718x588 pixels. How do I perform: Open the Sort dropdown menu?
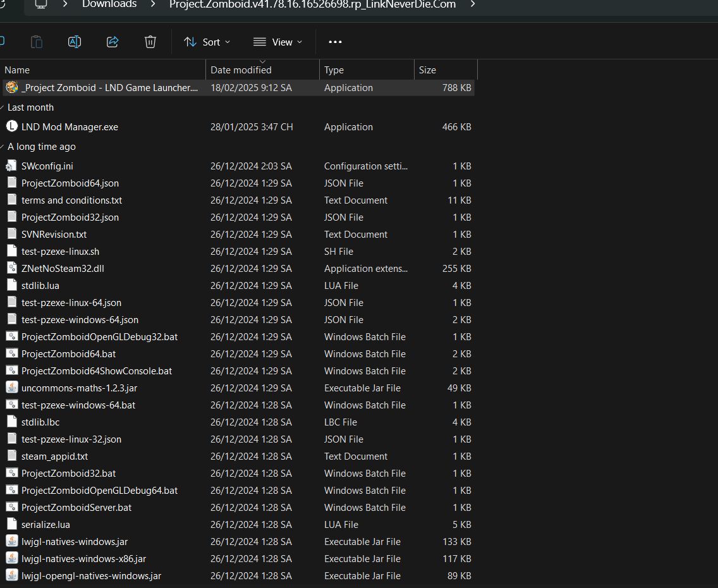click(x=207, y=42)
